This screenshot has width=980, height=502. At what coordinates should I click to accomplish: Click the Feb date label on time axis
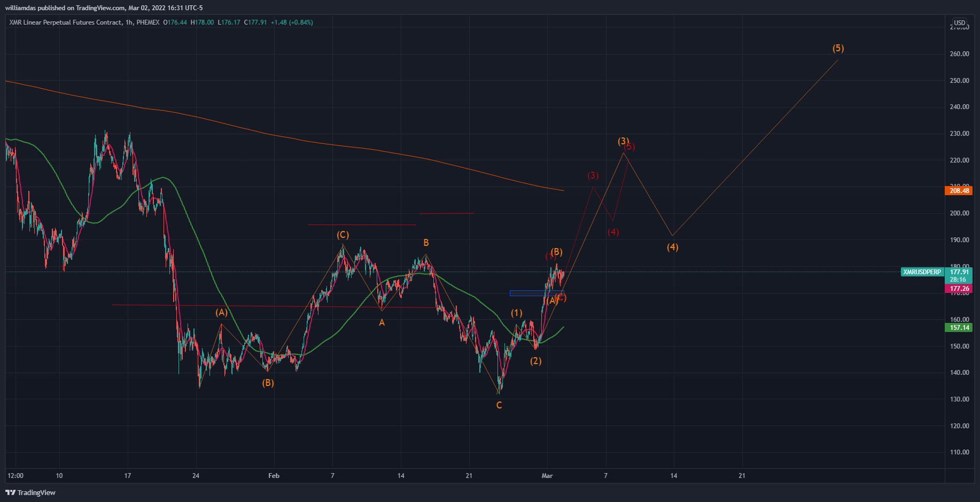pos(274,476)
